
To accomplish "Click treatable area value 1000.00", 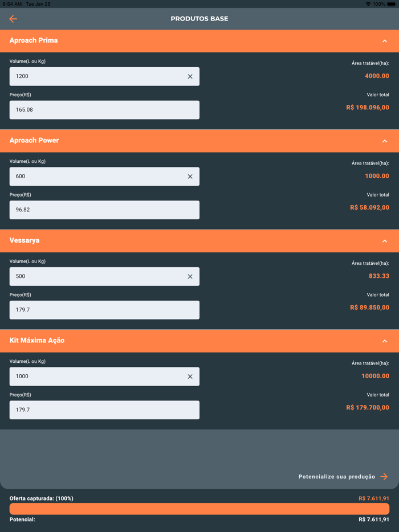I will (x=377, y=176).
